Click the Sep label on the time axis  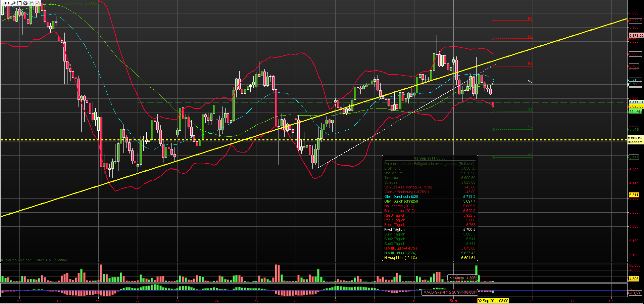point(453,301)
